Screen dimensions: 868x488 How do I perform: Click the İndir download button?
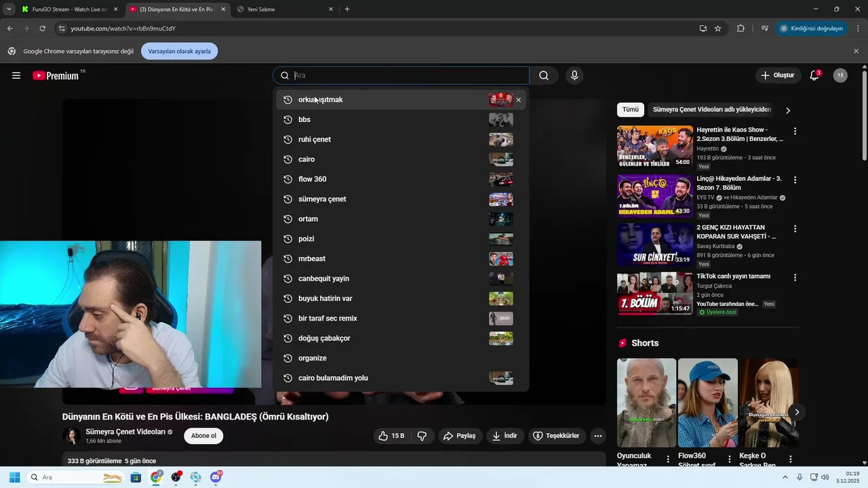pyautogui.click(x=505, y=436)
